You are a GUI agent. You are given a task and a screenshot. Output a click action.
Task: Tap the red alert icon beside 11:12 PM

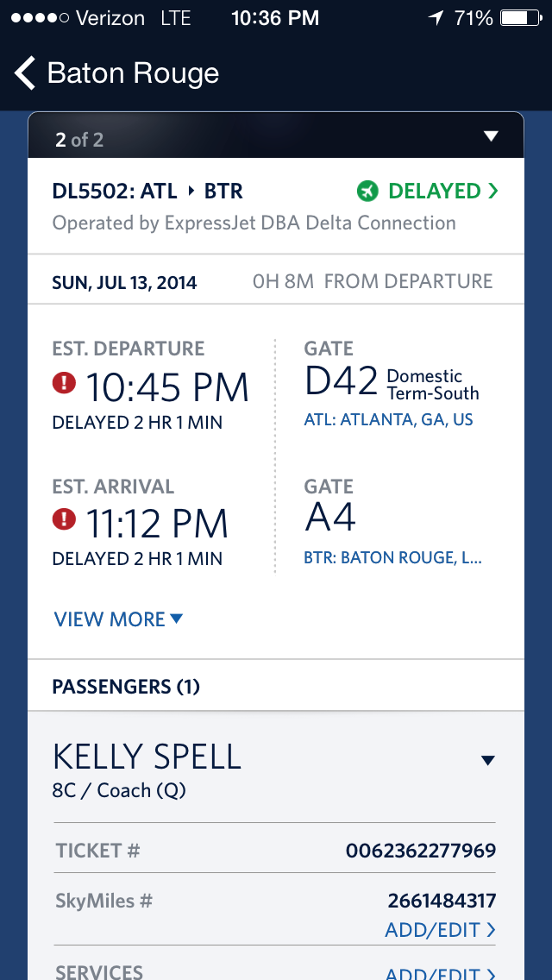coord(65,519)
